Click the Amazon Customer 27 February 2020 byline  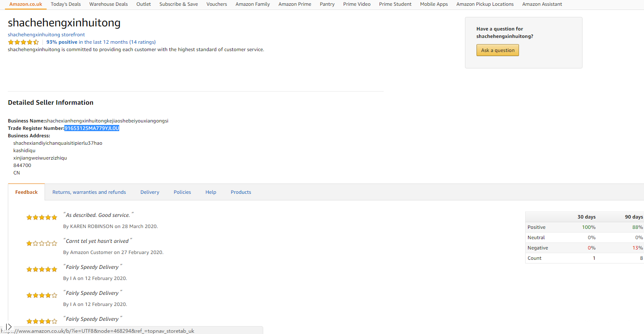tap(113, 252)
